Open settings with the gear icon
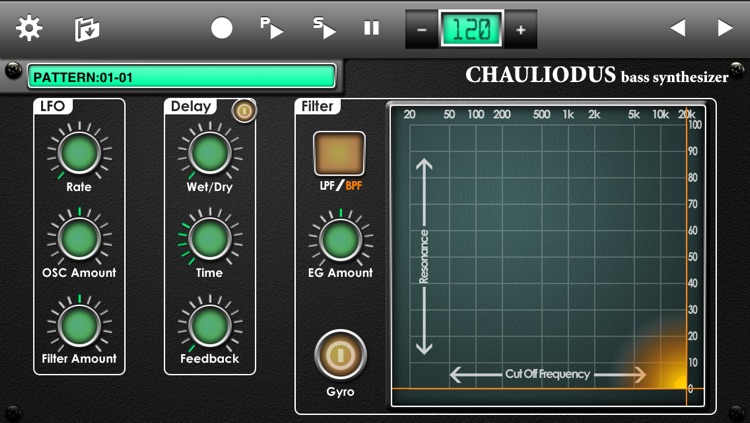Viewport: 750px width, 423px height. pyautogui.click(x=29, y=28)
